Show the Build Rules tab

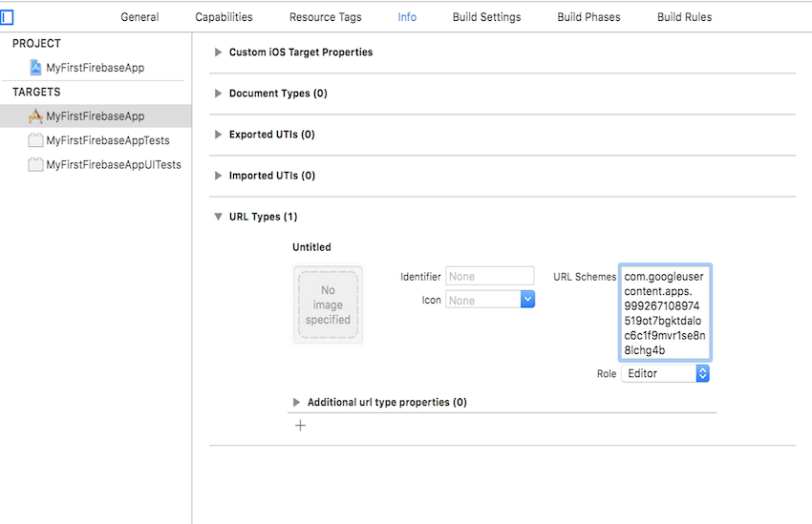685,17
